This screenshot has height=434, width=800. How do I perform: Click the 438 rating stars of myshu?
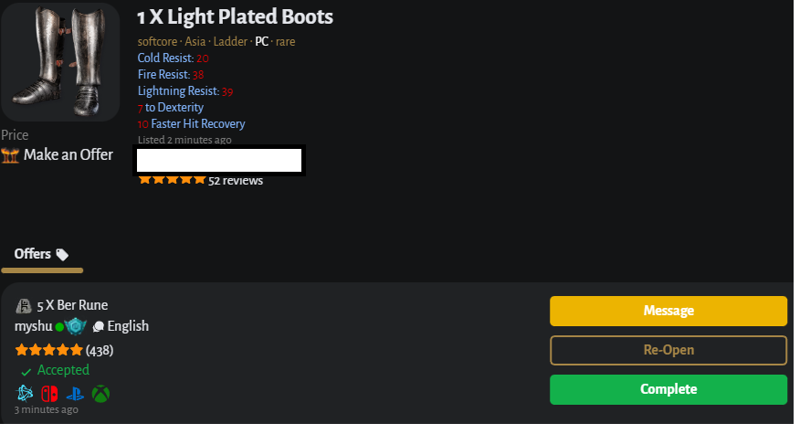48,350
